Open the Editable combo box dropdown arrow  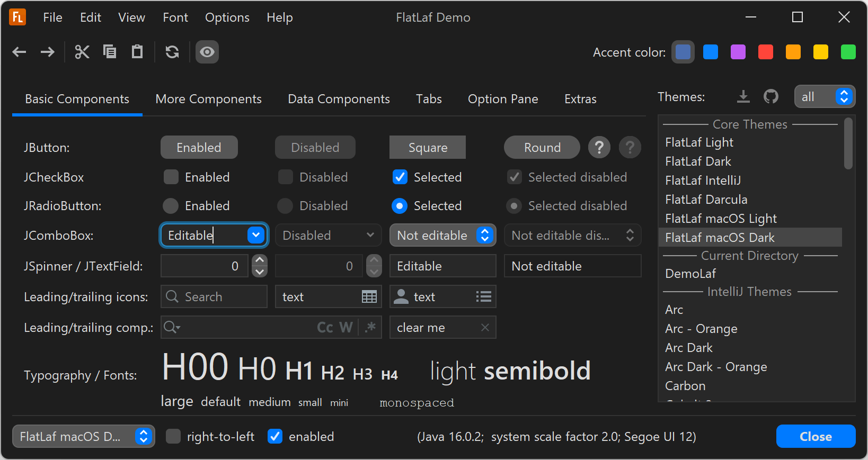[256, 235]
